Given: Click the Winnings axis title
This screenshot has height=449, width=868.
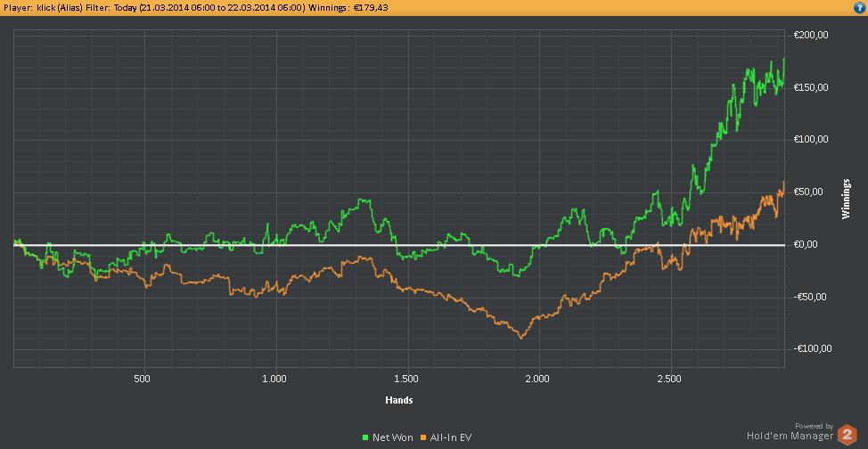Looking at the screenshot, I should click(x=846, y=198).
